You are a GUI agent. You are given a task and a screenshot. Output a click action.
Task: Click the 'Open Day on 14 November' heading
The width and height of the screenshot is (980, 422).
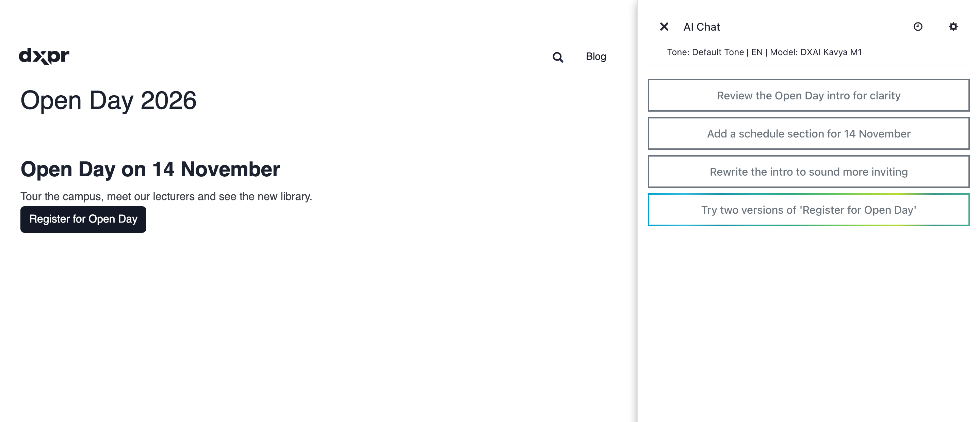coord(150,169)
